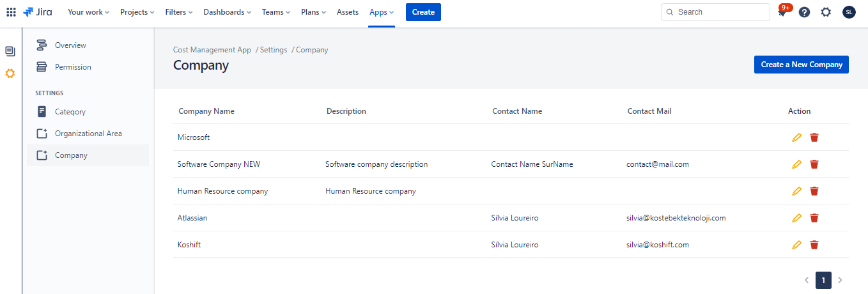Click the Atlassian company name cell

click(192, 218)
